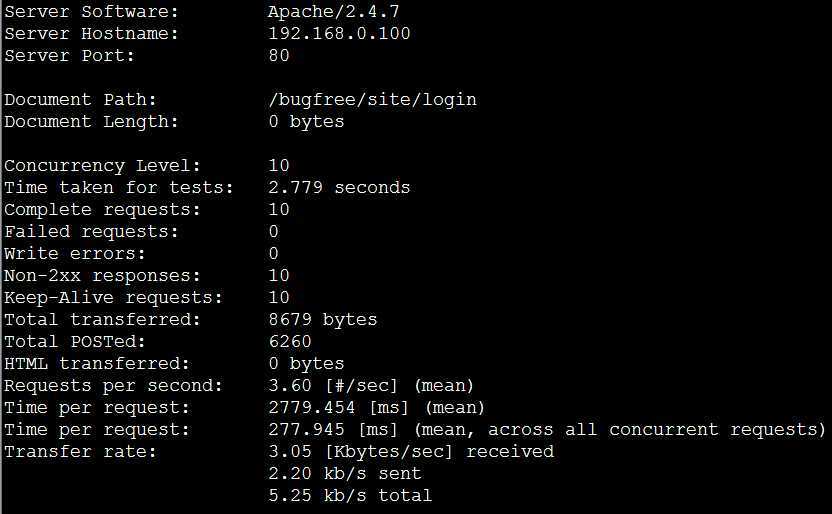Click the Failed requests label
This screenshot has height=514, width=832.
point(91,232)
